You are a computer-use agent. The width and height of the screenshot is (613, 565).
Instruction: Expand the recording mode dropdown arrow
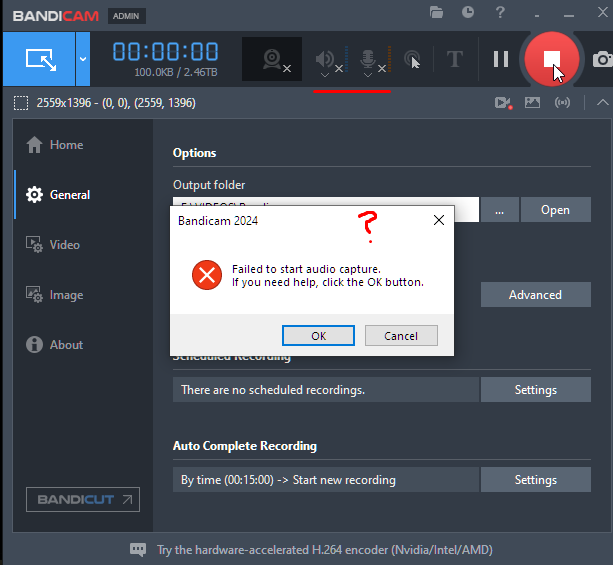[x=83, y=59]
